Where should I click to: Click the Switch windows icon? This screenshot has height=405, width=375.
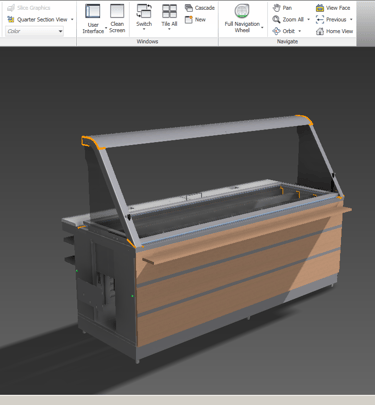click(144, 11)
